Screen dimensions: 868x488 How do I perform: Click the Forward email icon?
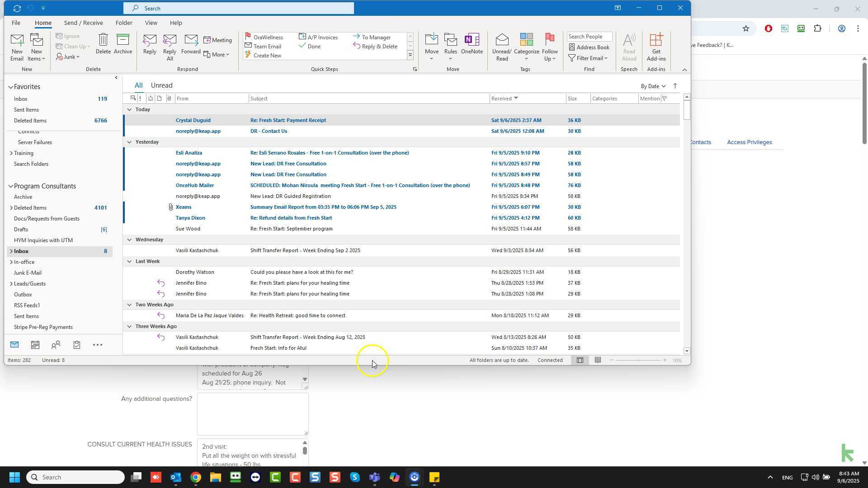pos(191,44)
